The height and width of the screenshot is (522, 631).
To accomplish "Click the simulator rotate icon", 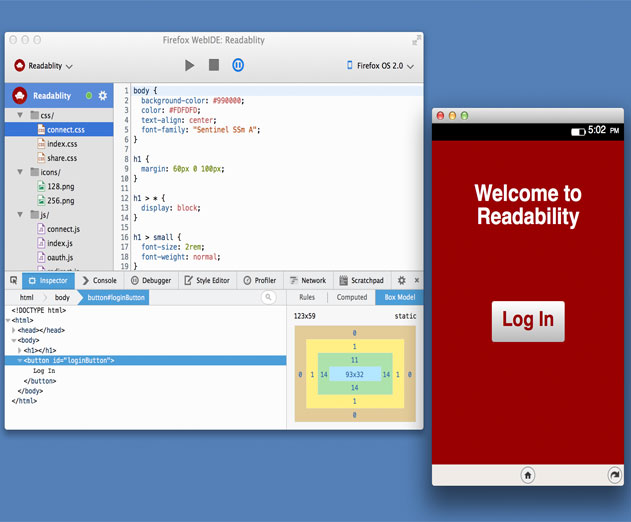I will pos(615,475).
